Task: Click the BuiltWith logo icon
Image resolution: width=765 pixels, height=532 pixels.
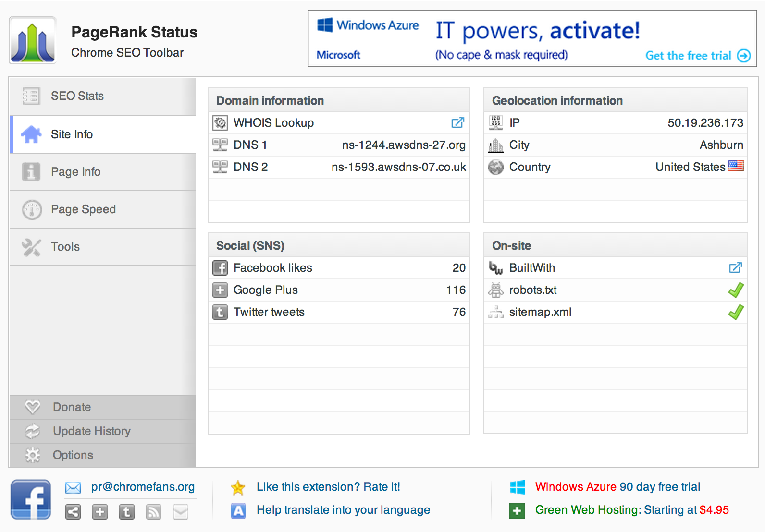Action: (495, 268)
